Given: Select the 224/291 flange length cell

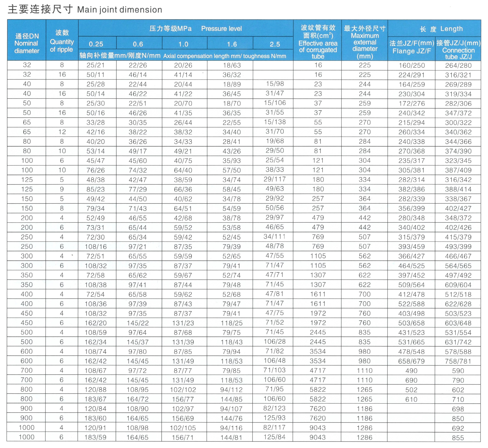Looking at the screenshot, I should (x=412, y=75).
